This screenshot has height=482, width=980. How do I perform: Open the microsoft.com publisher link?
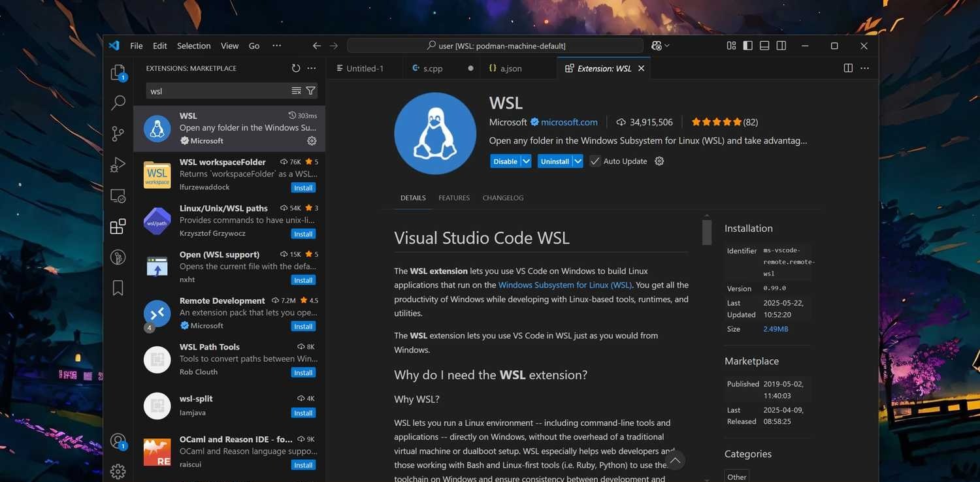click(x=569, y=122)
